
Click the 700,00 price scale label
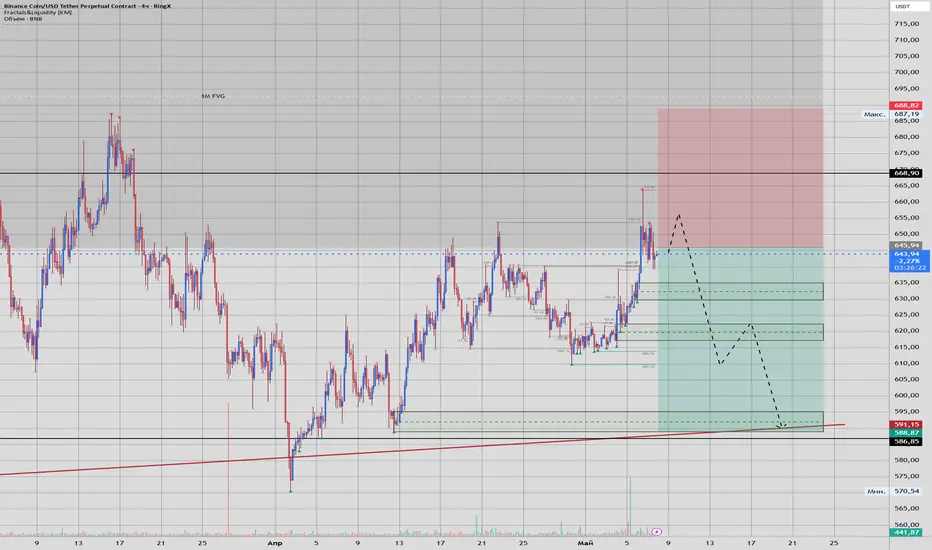click(906, 72)
